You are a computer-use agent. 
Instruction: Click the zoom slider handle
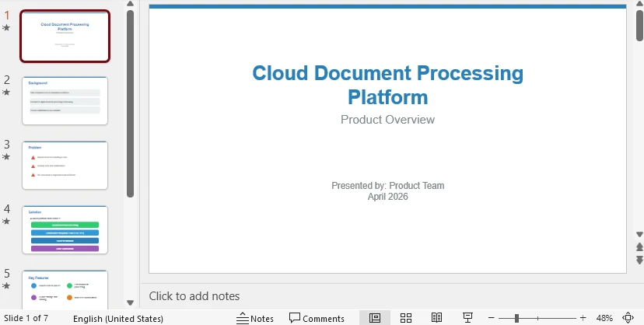pyautogui.click(x=516, y=318)
